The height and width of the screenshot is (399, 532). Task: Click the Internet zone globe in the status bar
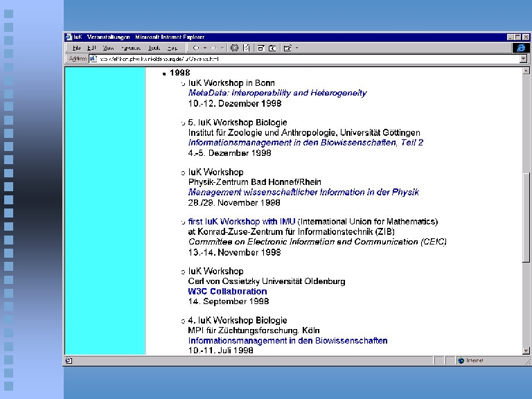point(461,360)
